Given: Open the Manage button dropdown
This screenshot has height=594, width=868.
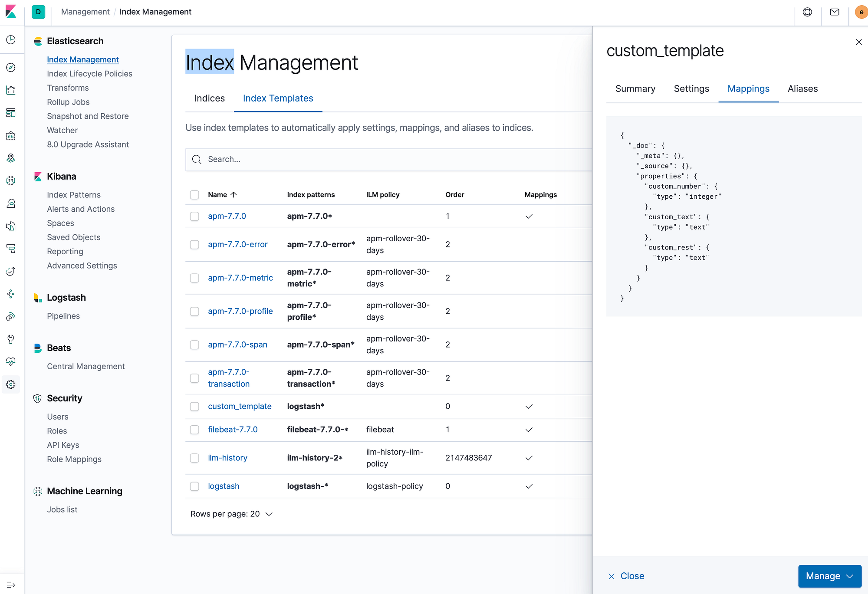Looking at the screenshot, I should [829, 576].
